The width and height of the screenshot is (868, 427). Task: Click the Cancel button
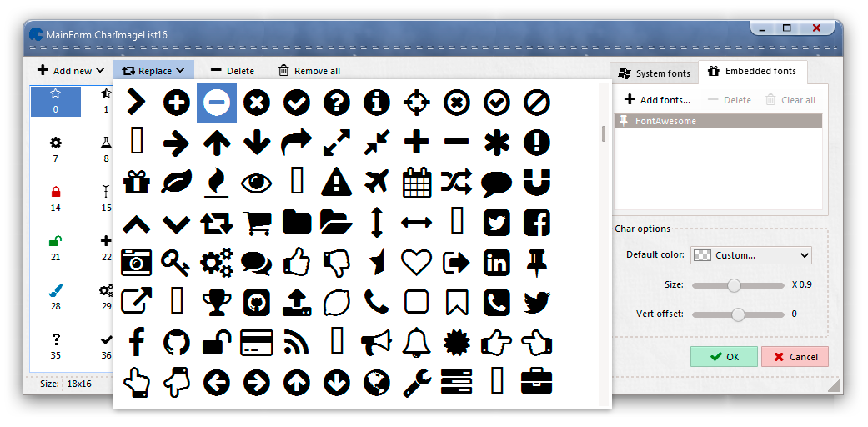[795, 357]
